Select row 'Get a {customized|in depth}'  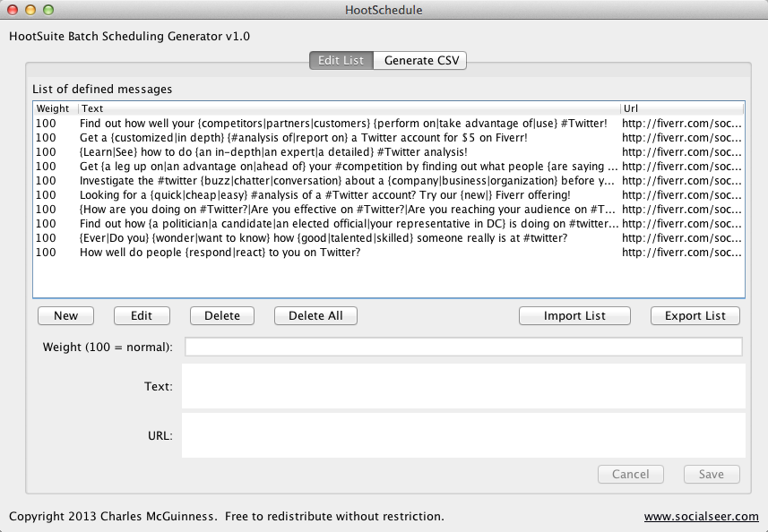(x=388, y=138)
